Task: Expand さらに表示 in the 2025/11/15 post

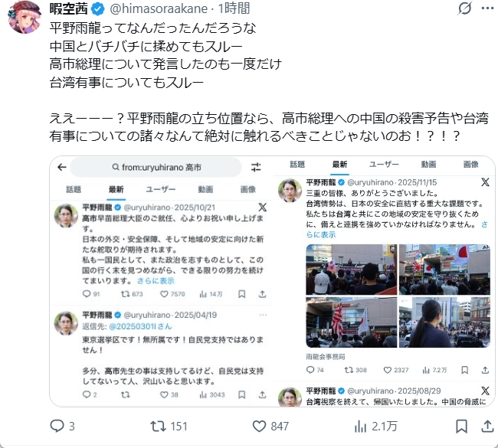Action: coord(397,229)
